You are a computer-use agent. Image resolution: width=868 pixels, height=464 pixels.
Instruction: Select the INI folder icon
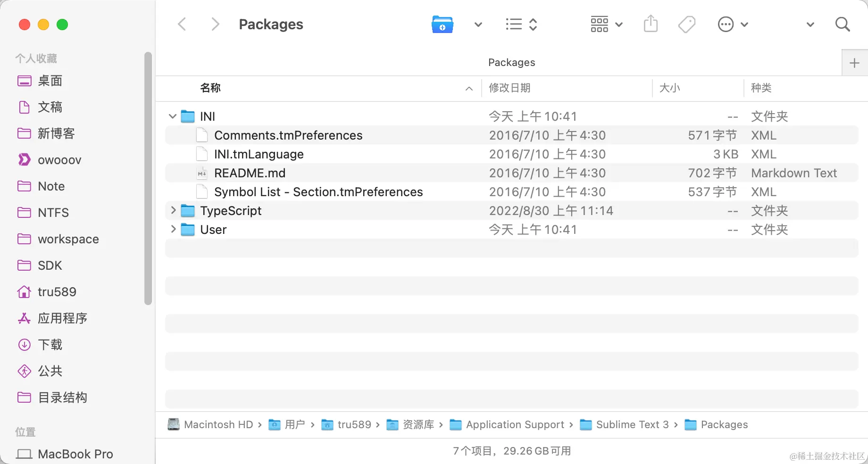(x=188, y=116)
